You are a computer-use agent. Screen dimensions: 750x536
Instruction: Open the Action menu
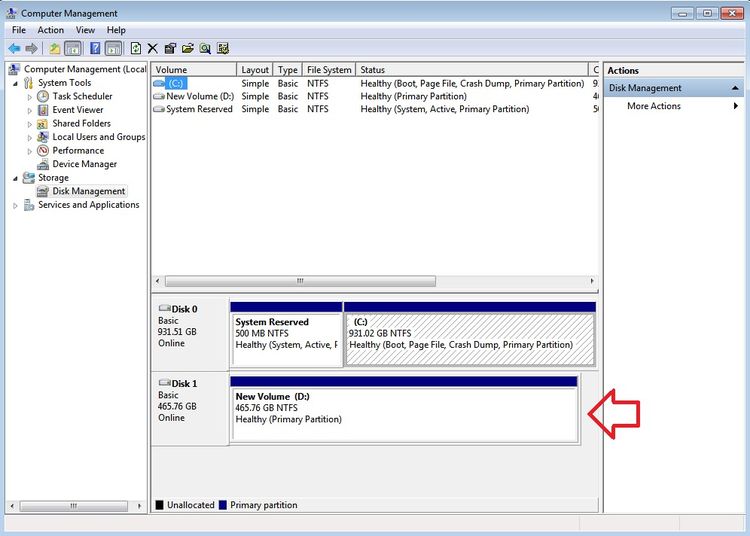pyautogui.click(x=51, y=30)
